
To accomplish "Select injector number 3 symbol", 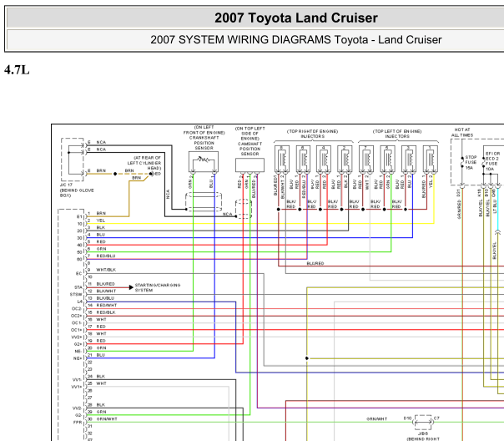I will [x=409, y=160].
